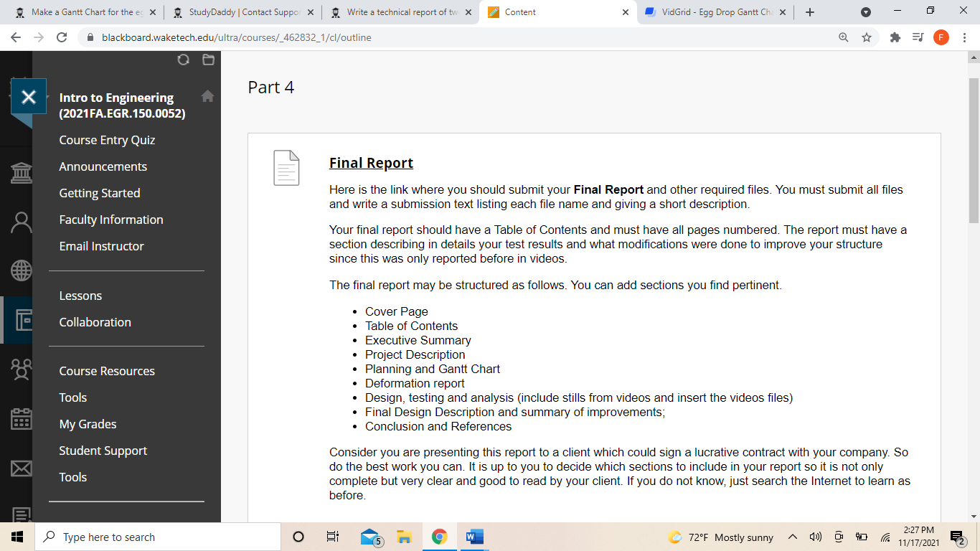Select the highlighted Courses icon
Viewport: 980px width, 551px height.
coord(21,321)
